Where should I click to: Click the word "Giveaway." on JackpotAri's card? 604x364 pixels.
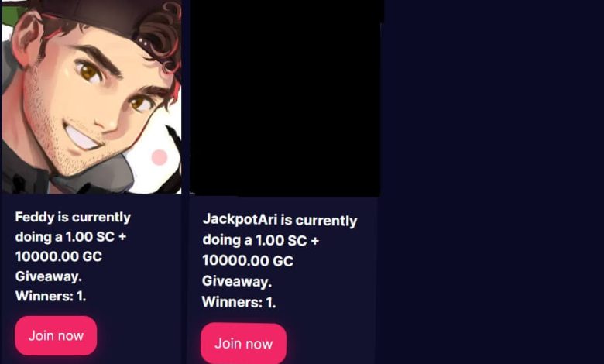pos(237,281)
